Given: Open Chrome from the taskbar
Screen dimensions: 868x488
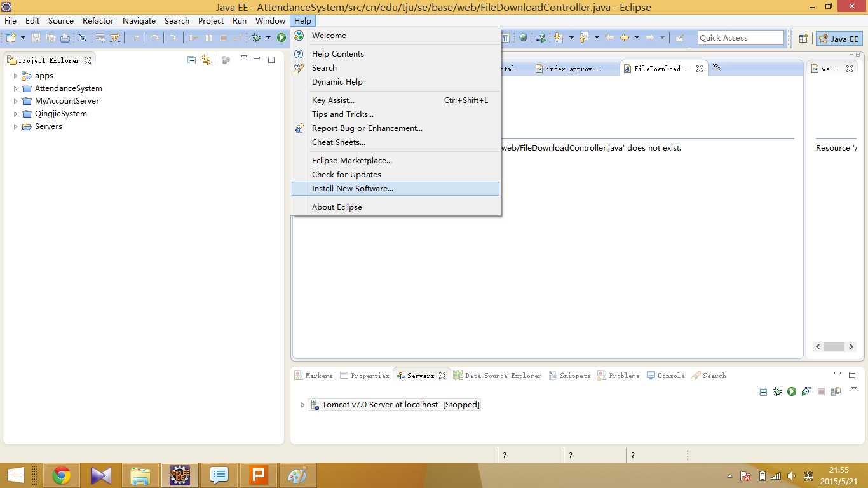Looking at the screenshot, I should (x=62, y=475).
